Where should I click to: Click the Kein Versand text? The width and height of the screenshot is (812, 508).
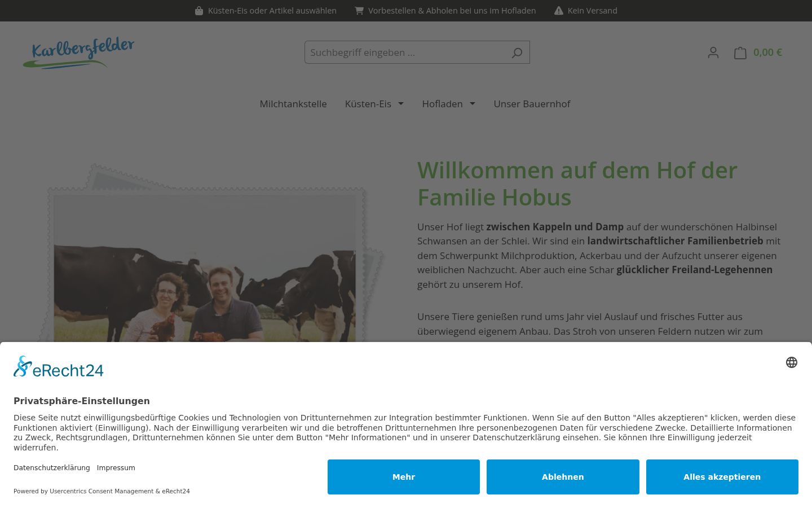592,11
